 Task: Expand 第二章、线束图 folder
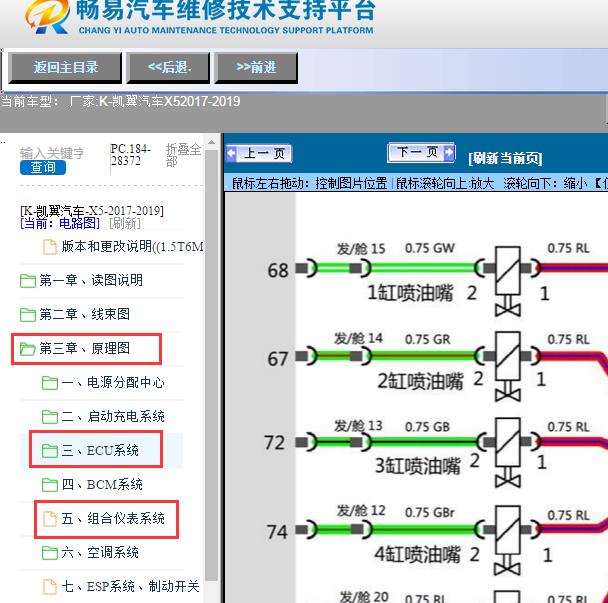click(x=85, y=314)
